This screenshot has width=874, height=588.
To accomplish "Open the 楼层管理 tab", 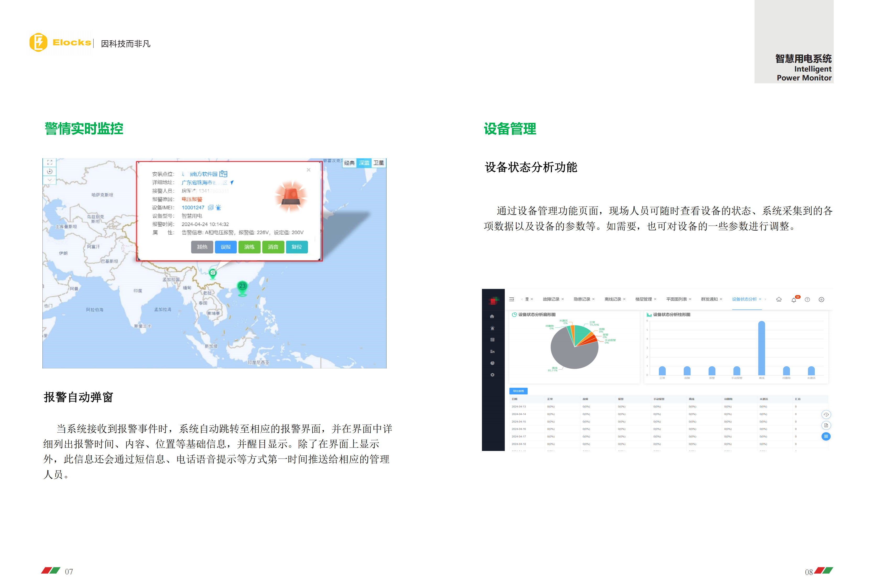I will pos(643,299).
